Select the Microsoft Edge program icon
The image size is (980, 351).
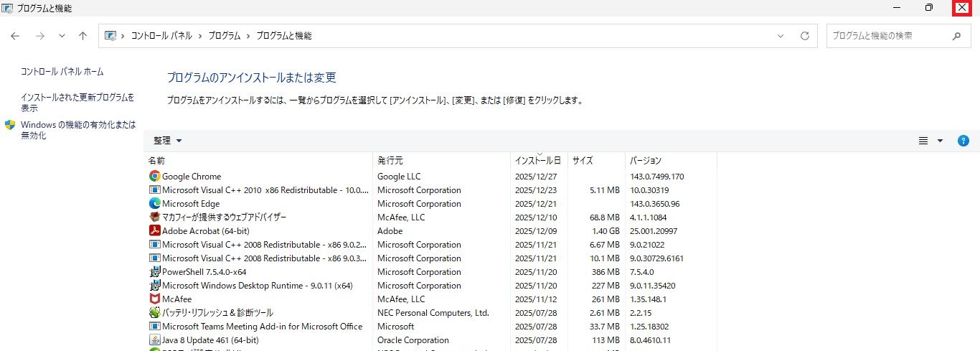pos(154,204)
